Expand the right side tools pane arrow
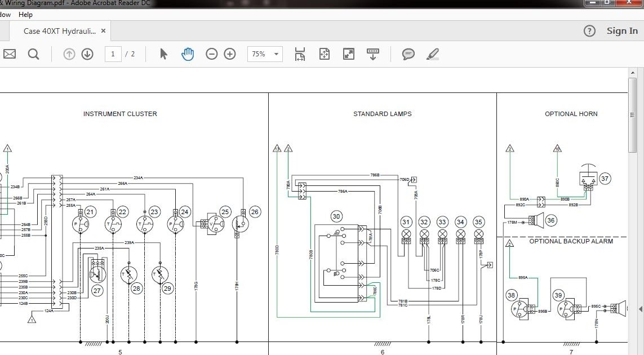644x355 pixels. [x=640, y=309]
